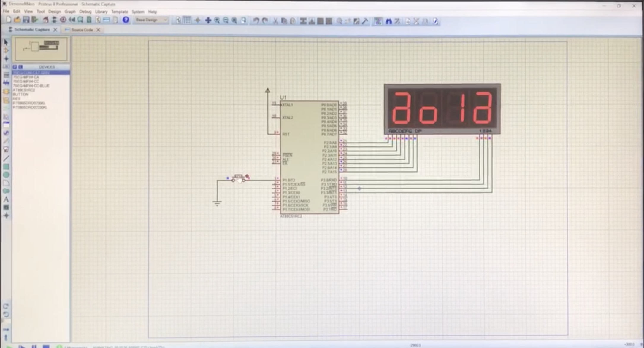Select the 2D Graphics Circle tool
The image size is (644, 348).
6,175
